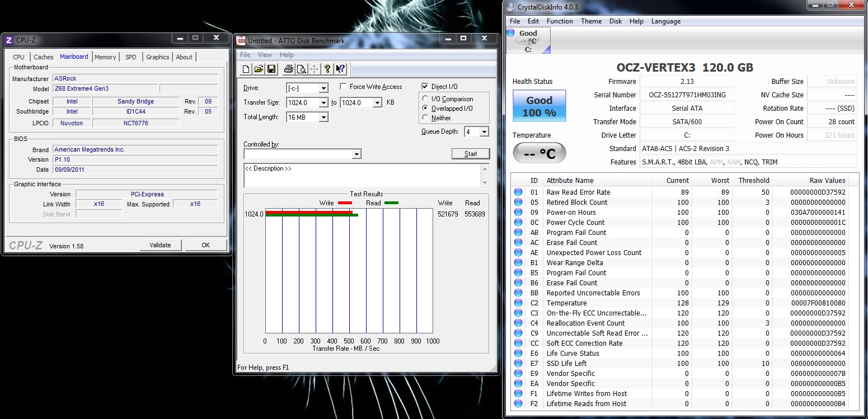This screenshot has width=868, height=419.
Task: Click the yellow question mark About icon
Action: click(x=327, y=69)
